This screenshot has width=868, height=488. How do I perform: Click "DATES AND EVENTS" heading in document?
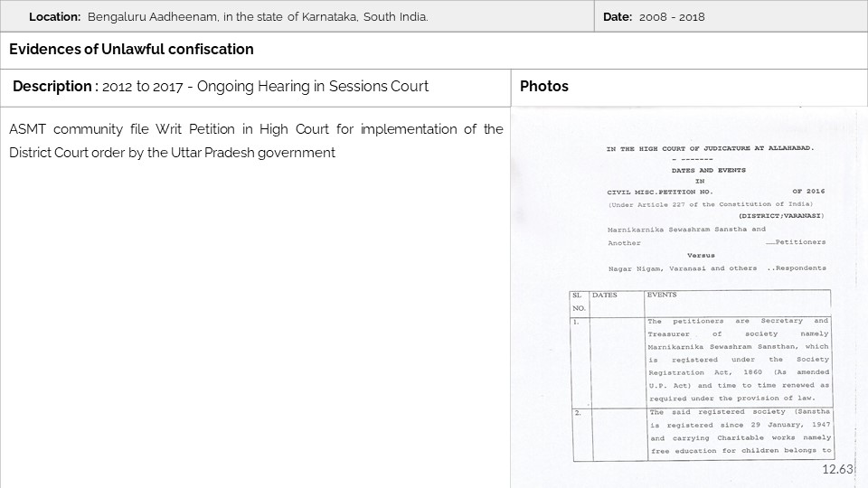point(709,170)
